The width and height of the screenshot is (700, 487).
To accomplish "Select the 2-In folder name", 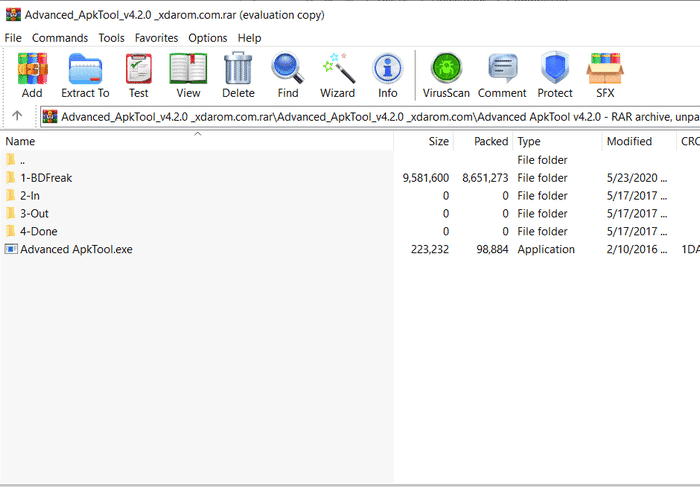I will click(30, 196).
